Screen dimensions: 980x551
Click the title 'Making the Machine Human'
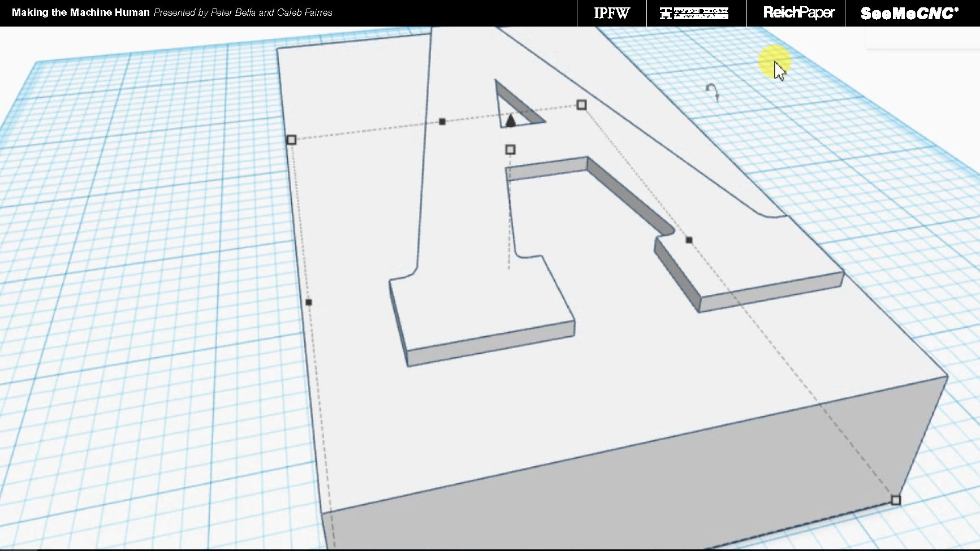pos(81,12)
